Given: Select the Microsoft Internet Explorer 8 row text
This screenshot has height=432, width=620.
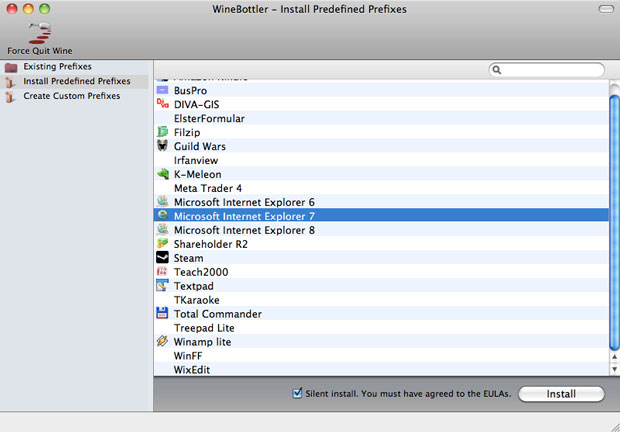Looking at the screenshot, I should [244, 230].
